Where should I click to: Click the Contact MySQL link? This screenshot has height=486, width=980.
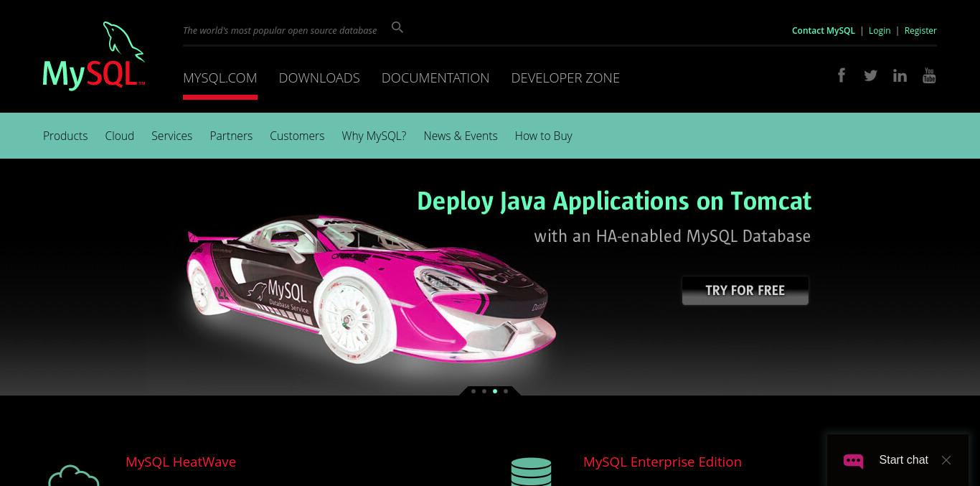[x=824, y=30]
